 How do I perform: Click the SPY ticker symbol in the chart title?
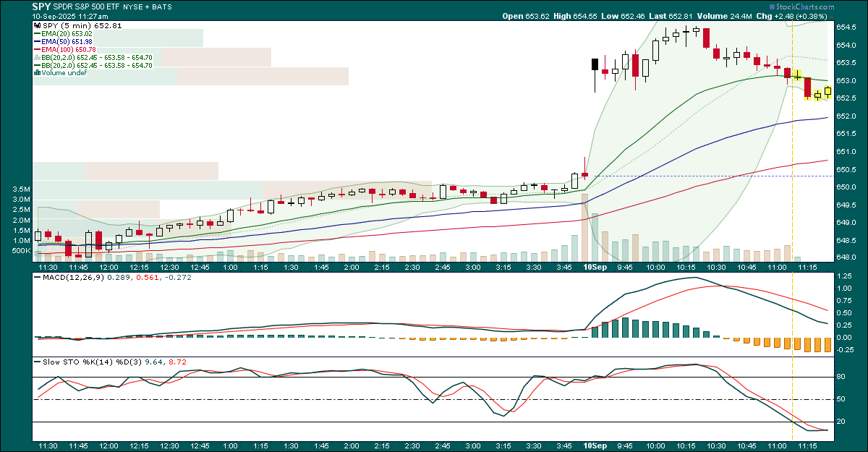[41, 6]
